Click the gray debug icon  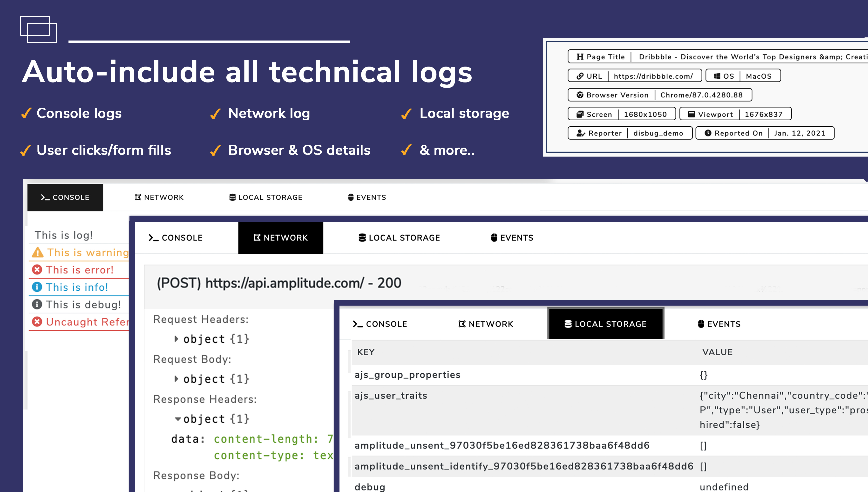(x=37, y=304)
